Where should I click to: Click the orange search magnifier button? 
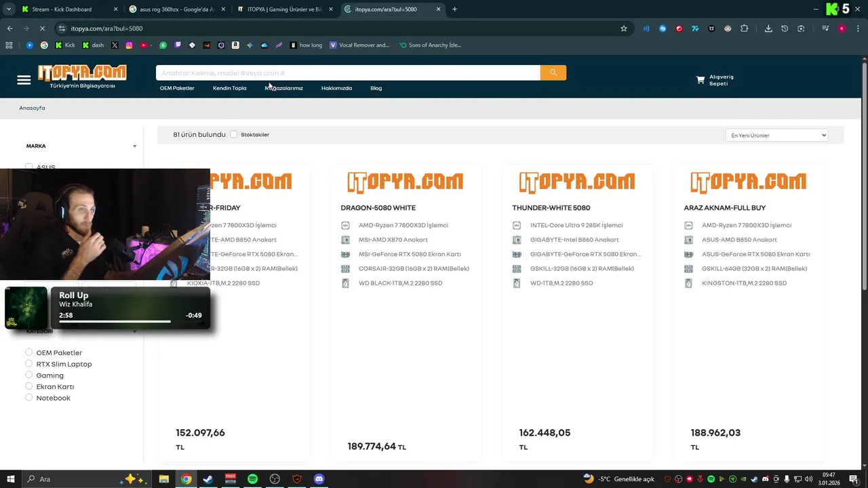pos(553,73)
